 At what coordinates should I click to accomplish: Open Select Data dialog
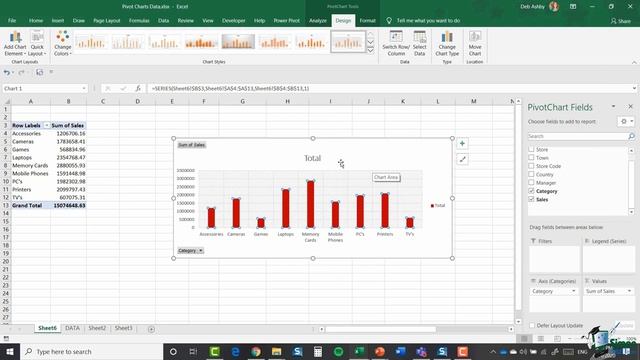pyautogui.click(x=420, y=43)
